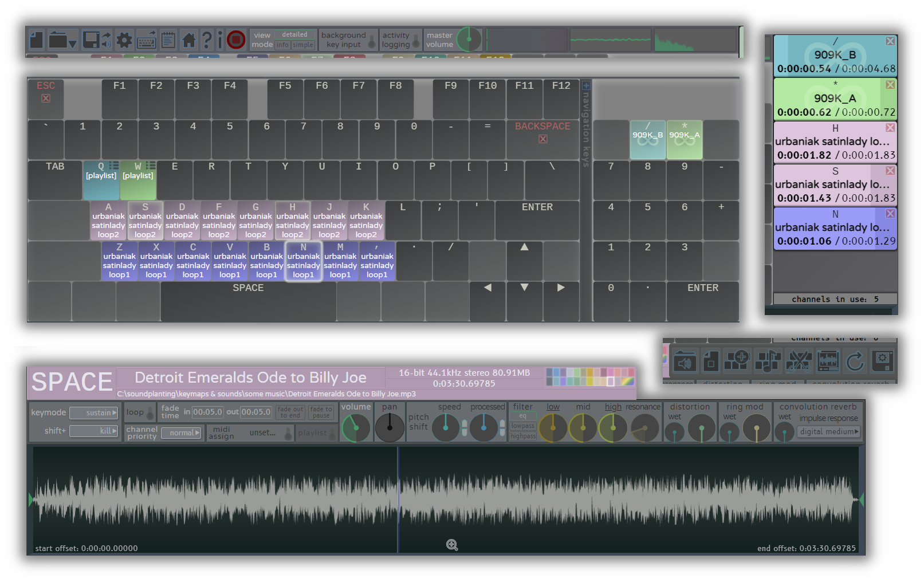Click the home icon in the toolbar
Screen dimensions: 924x582
(x=189, y=40)
